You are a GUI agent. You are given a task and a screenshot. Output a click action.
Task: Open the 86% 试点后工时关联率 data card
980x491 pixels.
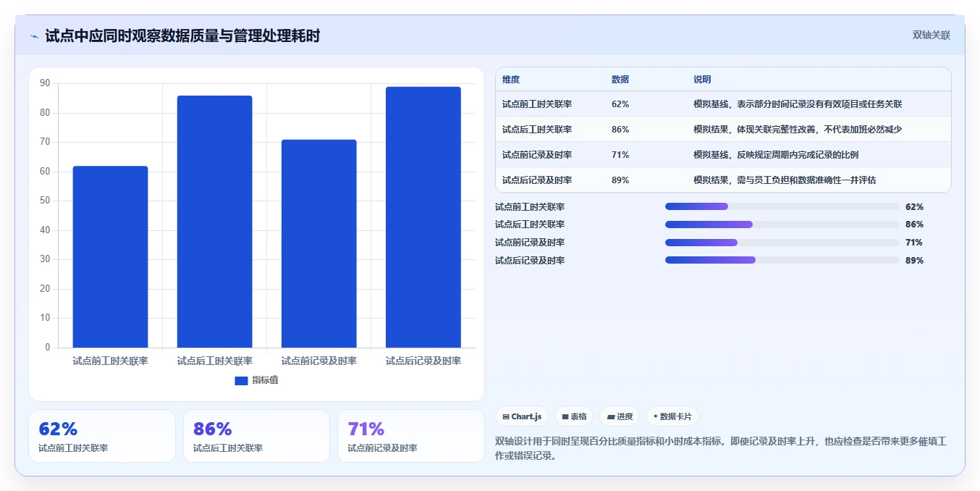pyautogui.click(x=256, y=436)
